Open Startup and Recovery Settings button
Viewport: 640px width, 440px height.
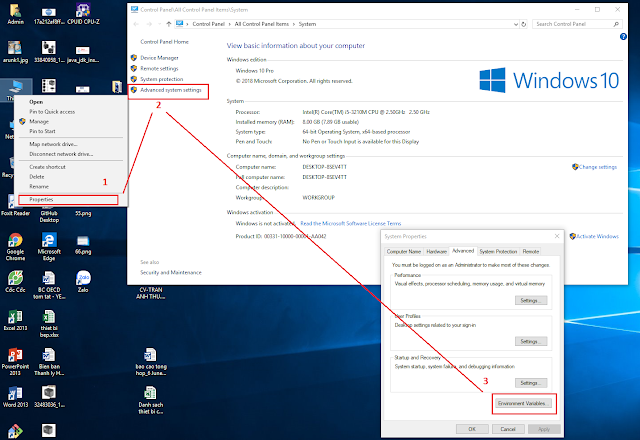[531, 383]
